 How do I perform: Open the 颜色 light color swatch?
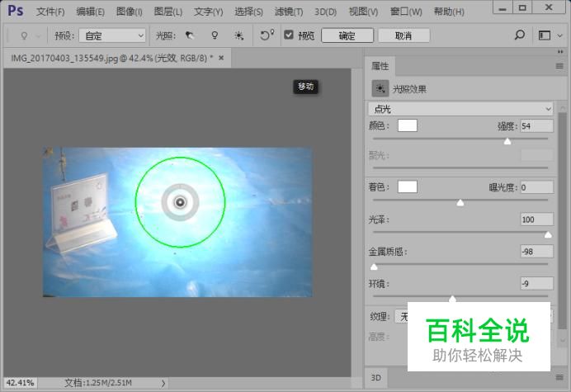click(x=407, y=125)
